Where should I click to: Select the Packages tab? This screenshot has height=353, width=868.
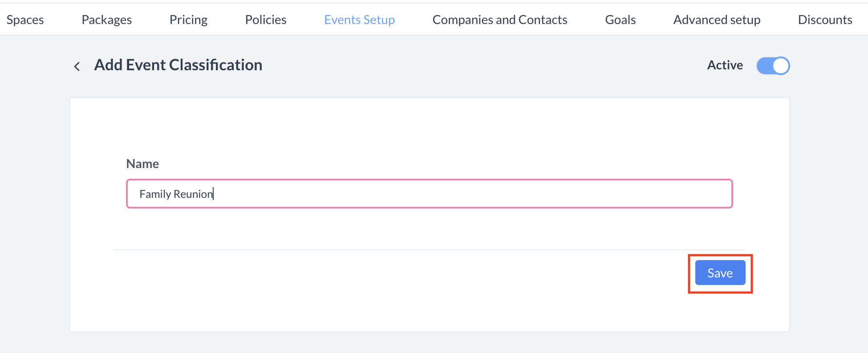click(x=106, y=20)
